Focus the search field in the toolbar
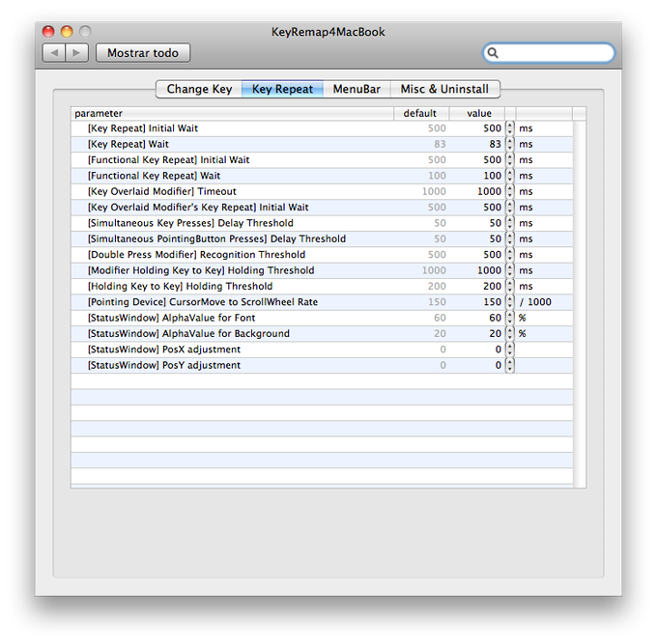The image size is (657, 644). [x=549, y=53]
